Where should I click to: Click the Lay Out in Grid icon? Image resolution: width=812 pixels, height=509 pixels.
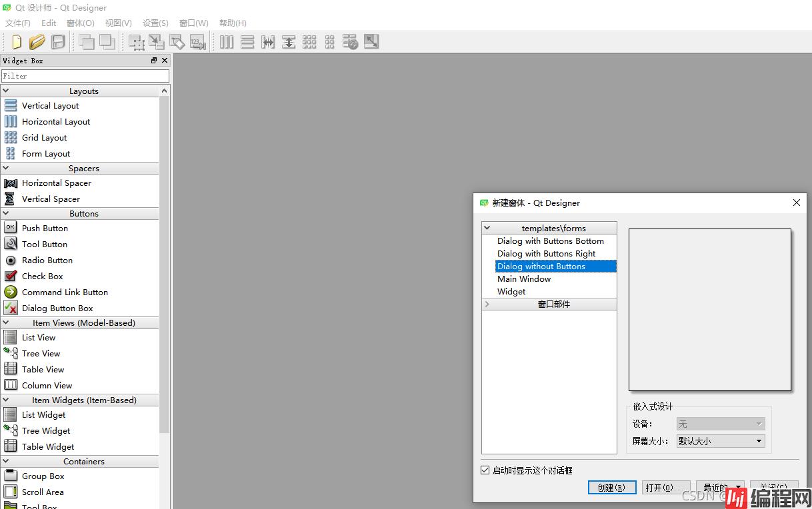[309, 42]
